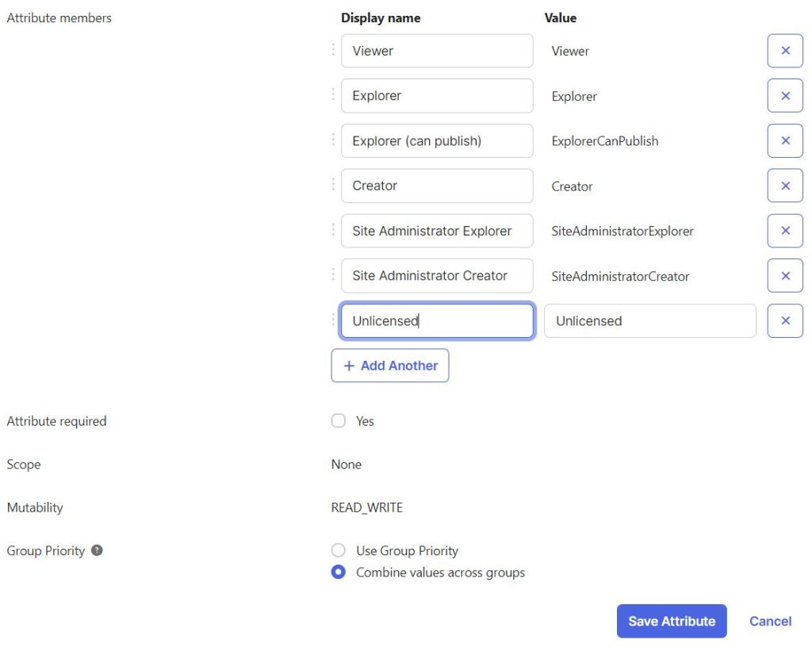812x651 pixels.
Task: Click the Add Another button
Action: pos(390,366)
